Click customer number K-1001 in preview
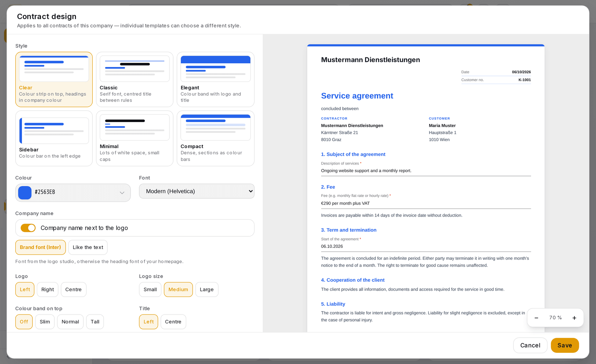Screen dimensions: 596x364 (x=524, y=80)
